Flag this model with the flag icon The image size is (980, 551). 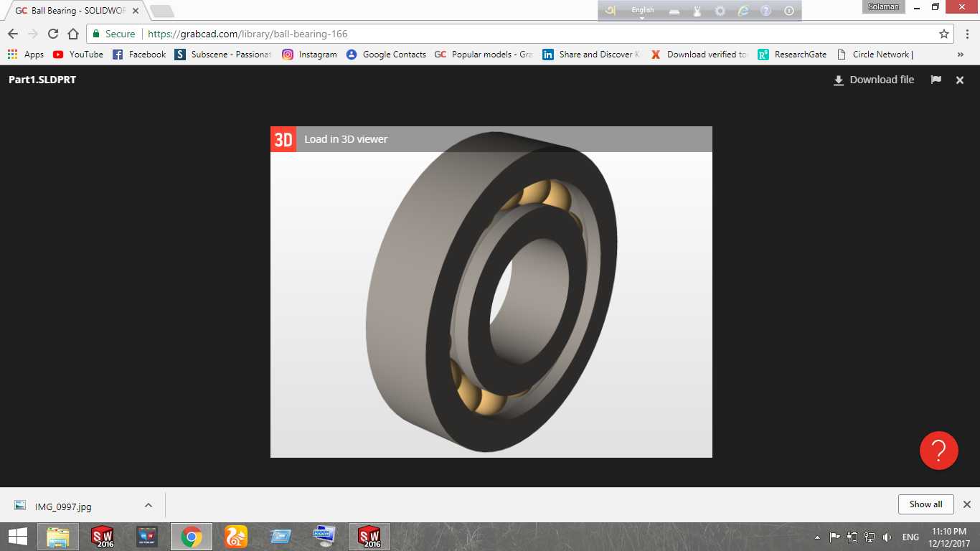pyautogui.click(x=936, y=80)
